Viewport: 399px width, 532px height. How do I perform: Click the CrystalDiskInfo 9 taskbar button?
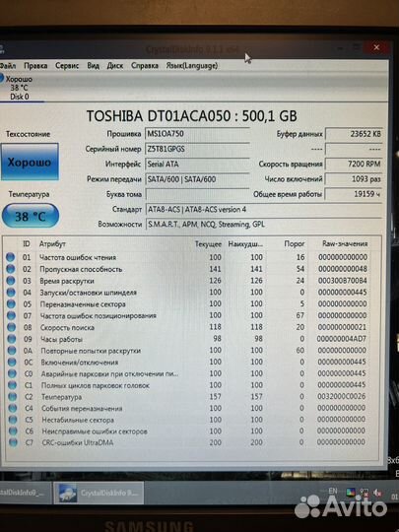click(x=100, y=493)
